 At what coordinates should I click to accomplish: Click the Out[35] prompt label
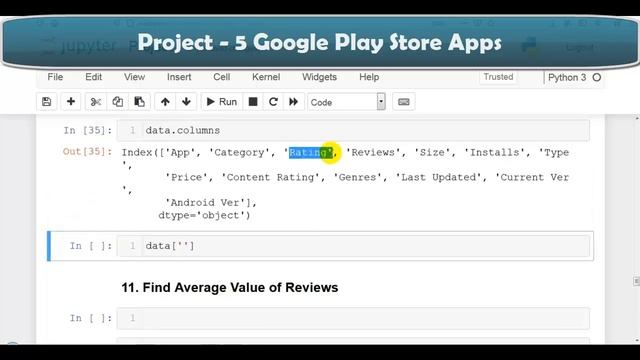[x=87, y=152]
